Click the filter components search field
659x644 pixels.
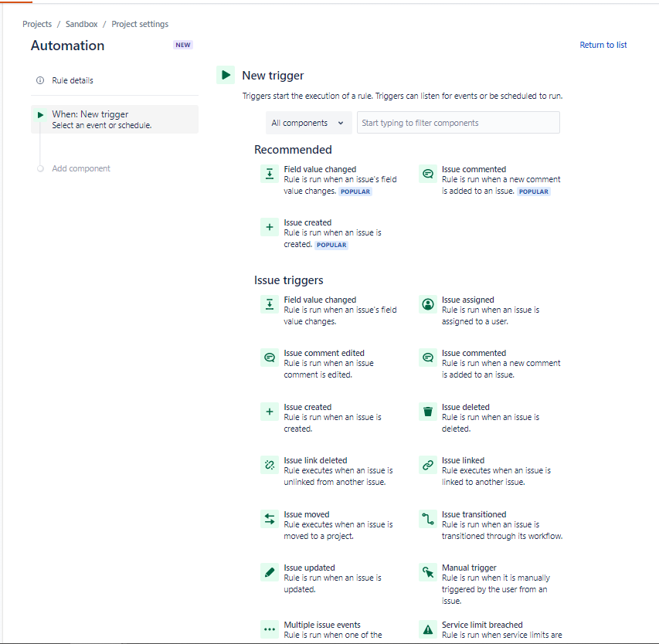click(458, 123)
